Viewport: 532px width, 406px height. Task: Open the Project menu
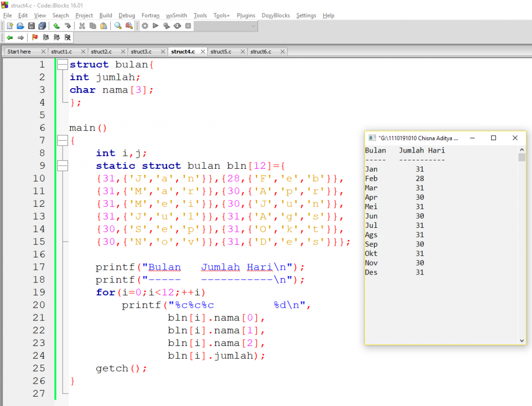84,15
